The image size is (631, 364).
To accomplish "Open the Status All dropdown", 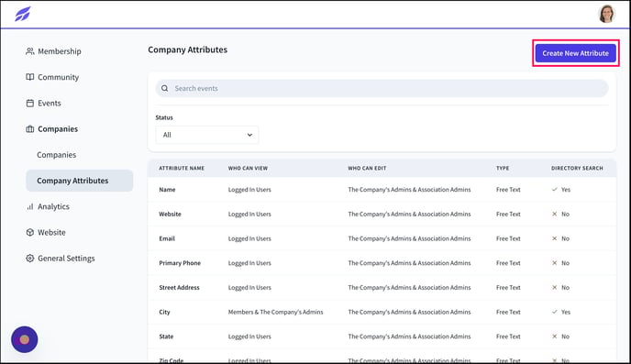I will tap(207, 135).
